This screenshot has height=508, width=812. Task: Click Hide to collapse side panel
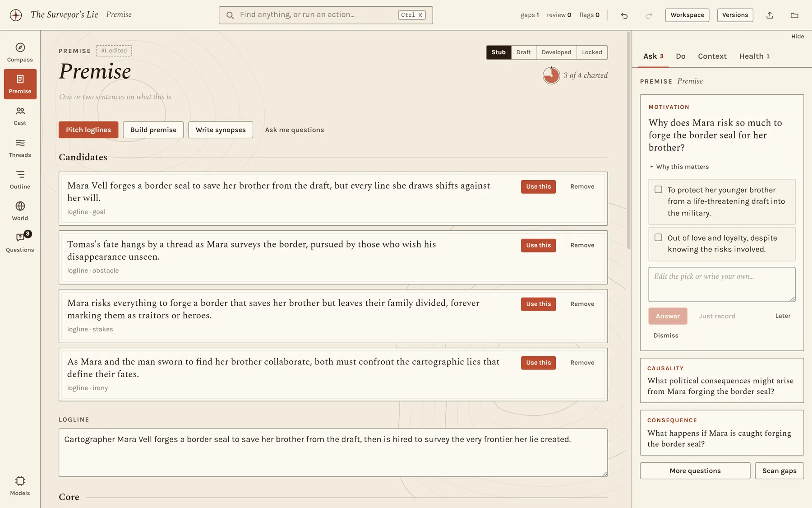click(x=797, y=37)
